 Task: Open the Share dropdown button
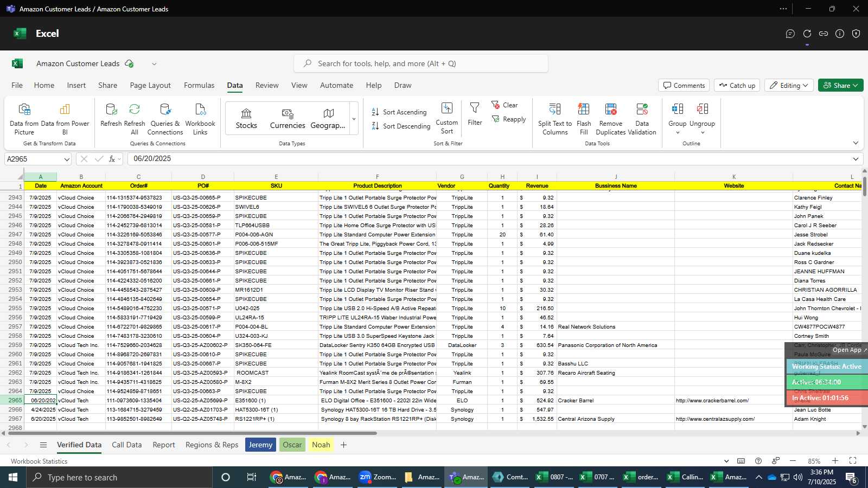coord(841,86)
